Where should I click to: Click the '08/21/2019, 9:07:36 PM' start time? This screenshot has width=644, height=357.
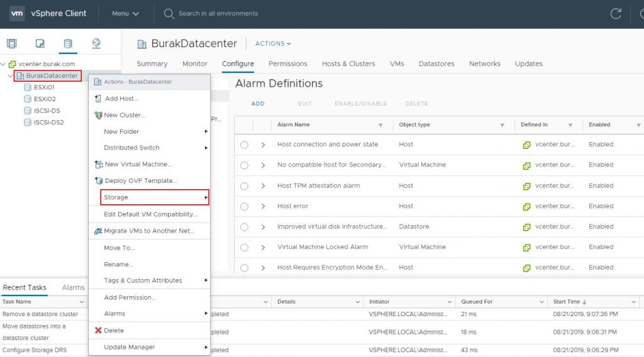coord(586,314)
